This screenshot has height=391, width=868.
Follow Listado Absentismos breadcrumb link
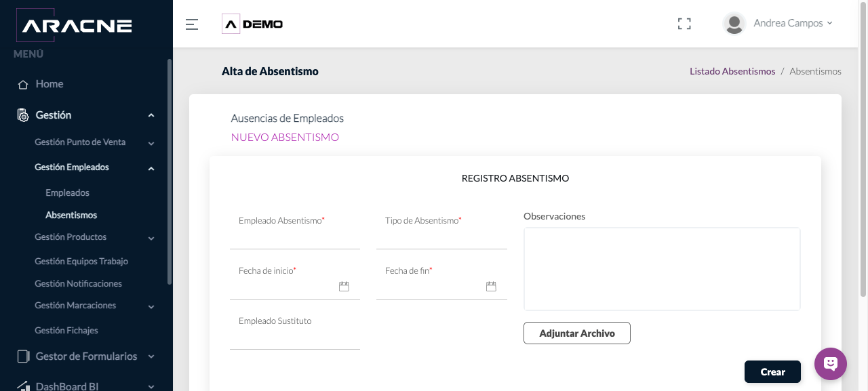click(732, 71)
